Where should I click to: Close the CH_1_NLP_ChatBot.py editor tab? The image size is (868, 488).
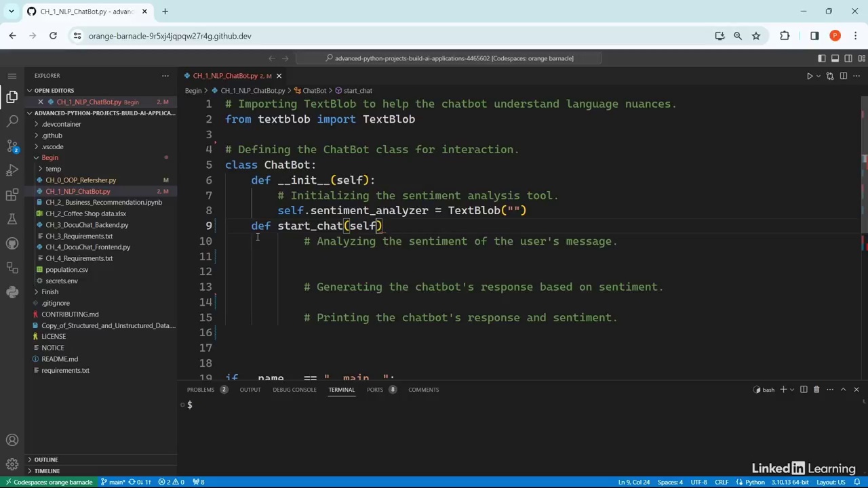[x=279, y=76]
